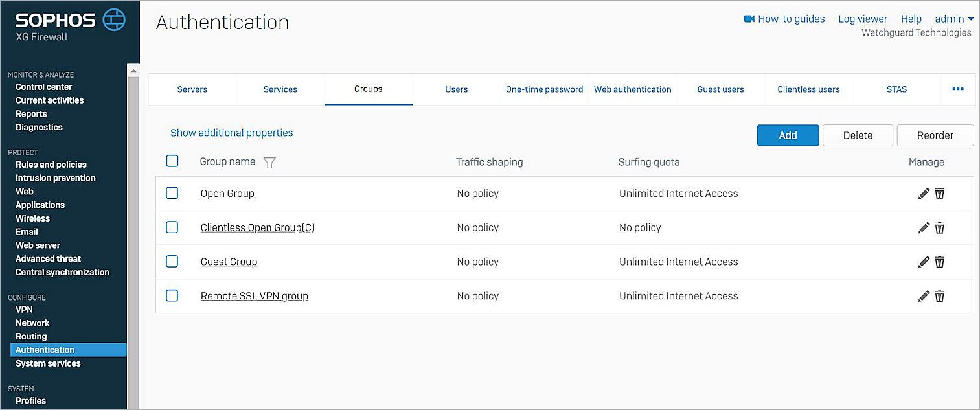Open the Services tab
980x410 pixels.
(x=280, y=89)
